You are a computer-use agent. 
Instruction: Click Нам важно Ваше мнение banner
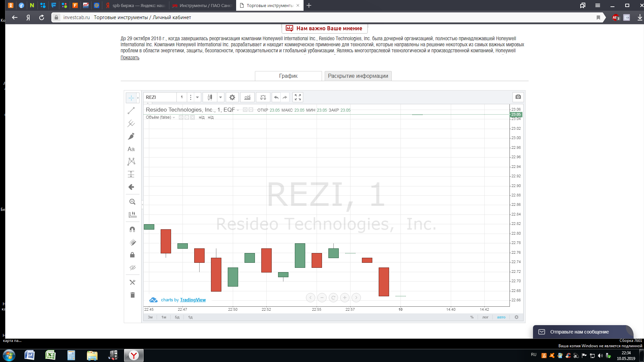(x=324, y=28)
